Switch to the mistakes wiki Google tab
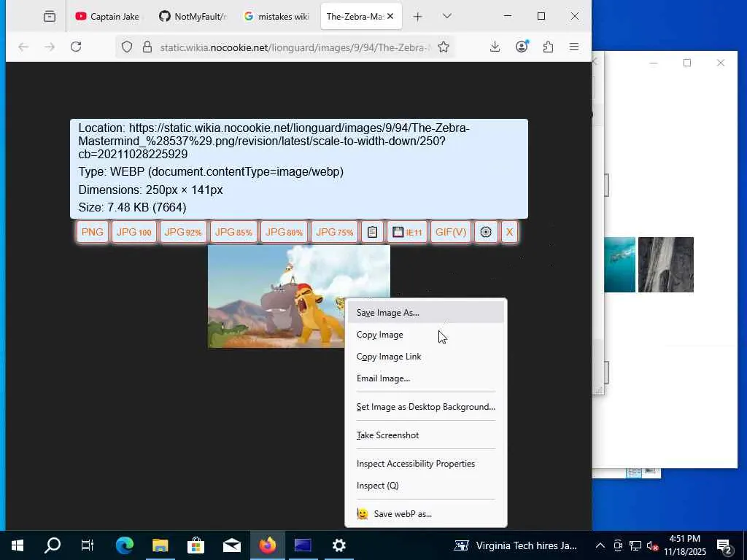This screenshot has width=747, height=560. [x=277, y=17]
